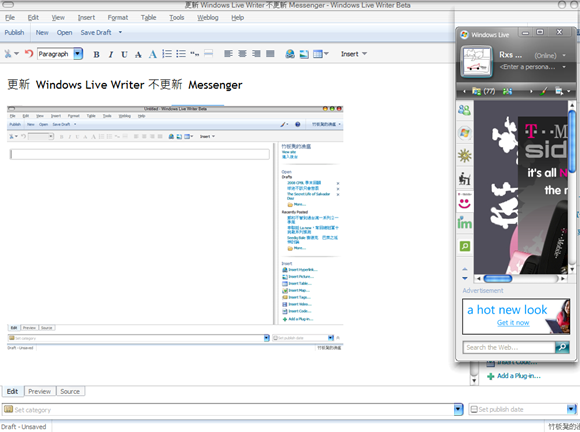Screen dimensions: 580x432
Task: Align the text to the left
Action: [228, 54]
